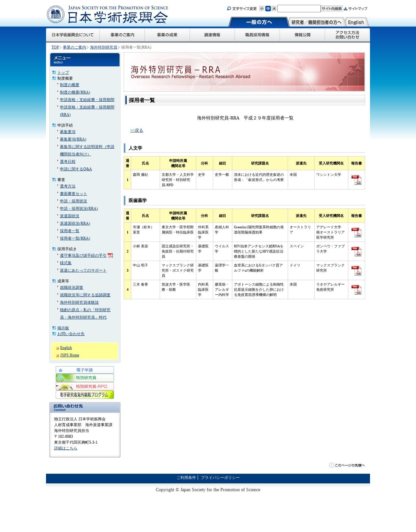
Task: Open 選考日程 sidebar link
Action: [x=68, y=162]
